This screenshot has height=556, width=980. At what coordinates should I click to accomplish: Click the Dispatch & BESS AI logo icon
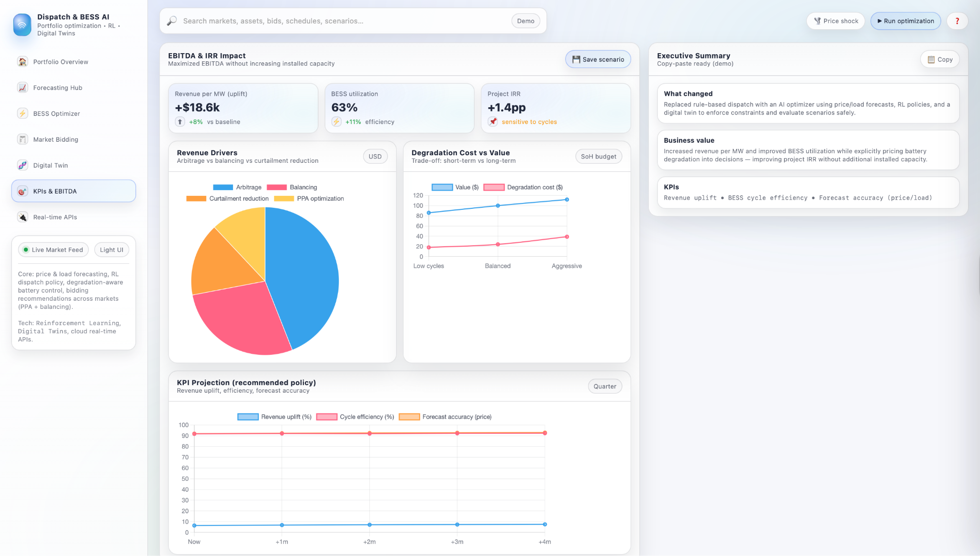click(x=22, y=25)
